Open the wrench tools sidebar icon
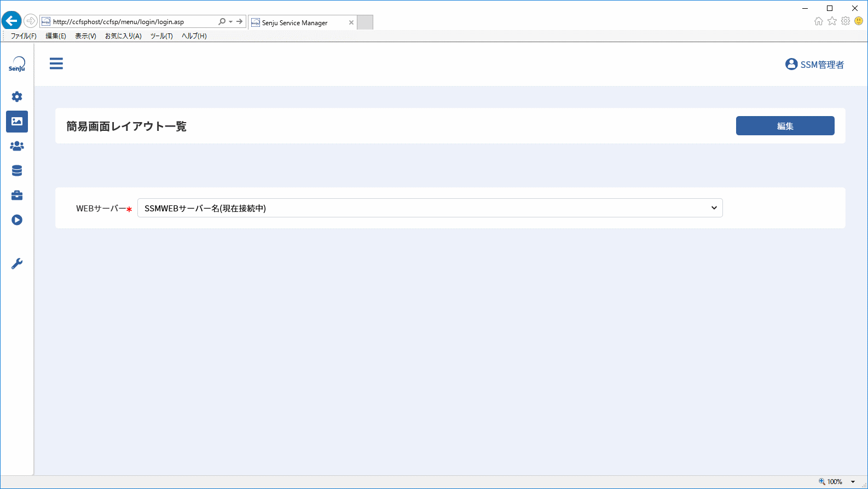This screenshot has height=489, width=868. click(x=17, y=264)
